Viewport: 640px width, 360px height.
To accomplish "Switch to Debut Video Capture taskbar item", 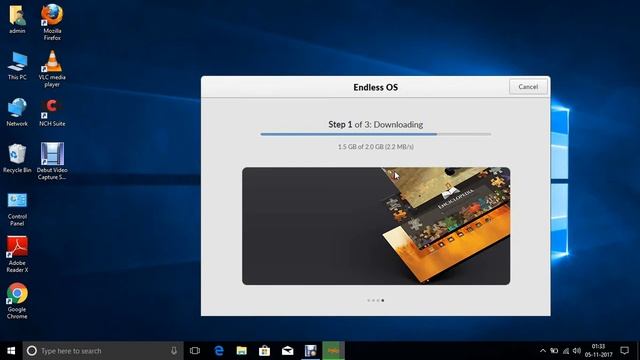I will coord(311,351).
